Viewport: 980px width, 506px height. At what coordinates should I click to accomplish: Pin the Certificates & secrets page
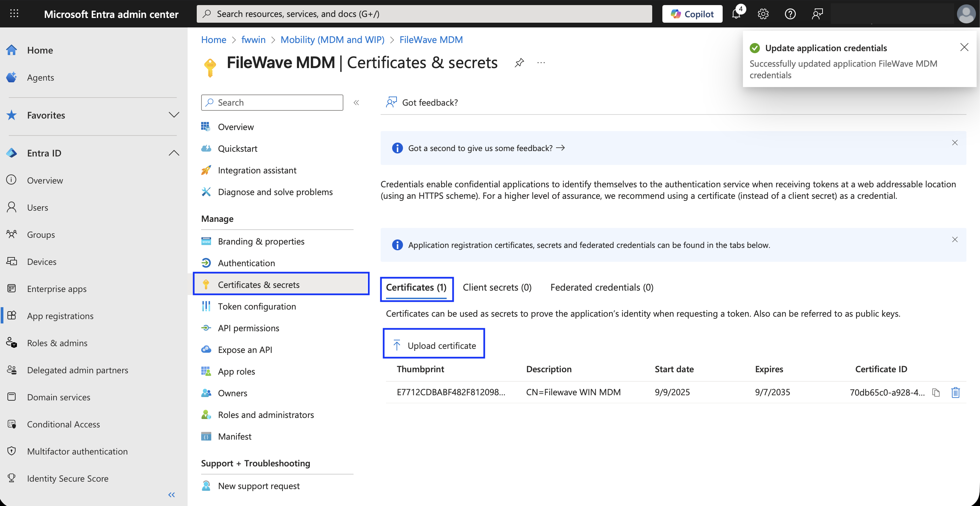pyautogui.click(x=519, y=63)
